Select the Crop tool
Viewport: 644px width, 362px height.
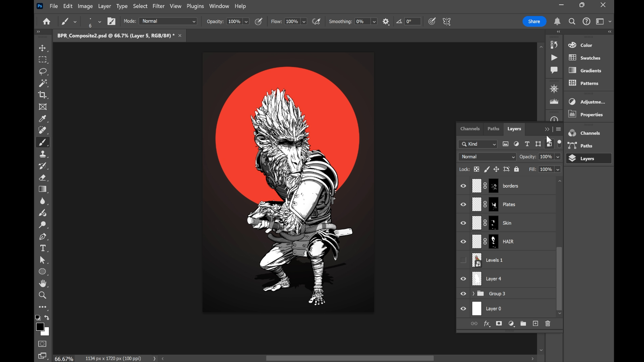pyautogui.click(x=43, y=95)
